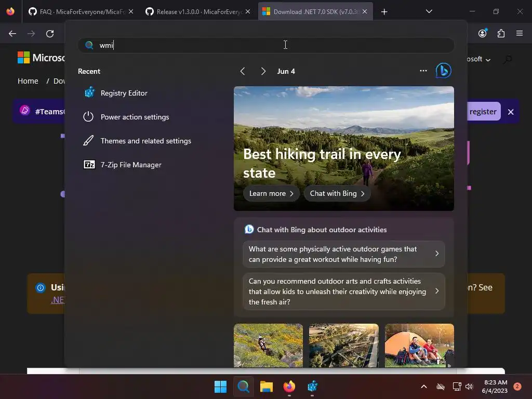Close the Download .NET tab

point(365,11)
